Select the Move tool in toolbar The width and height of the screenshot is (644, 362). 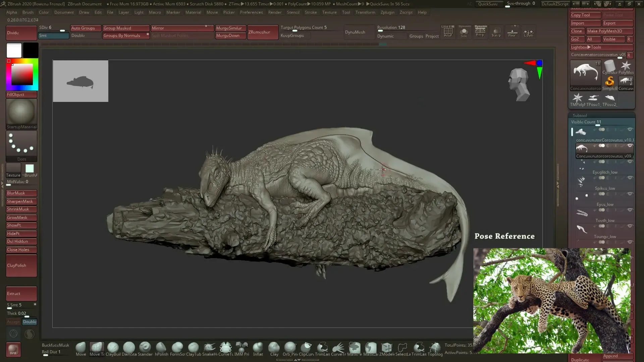click(81, 348)
